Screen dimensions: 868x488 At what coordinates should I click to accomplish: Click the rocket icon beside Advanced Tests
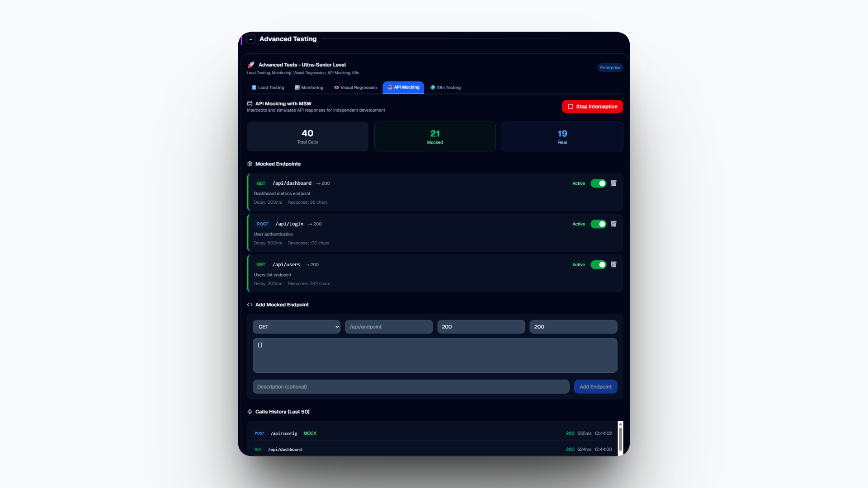coord(251,65)
